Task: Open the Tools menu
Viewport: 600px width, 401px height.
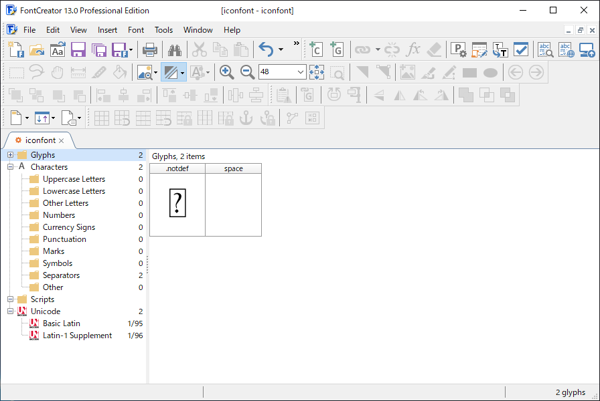Action: tap(163, 30)
